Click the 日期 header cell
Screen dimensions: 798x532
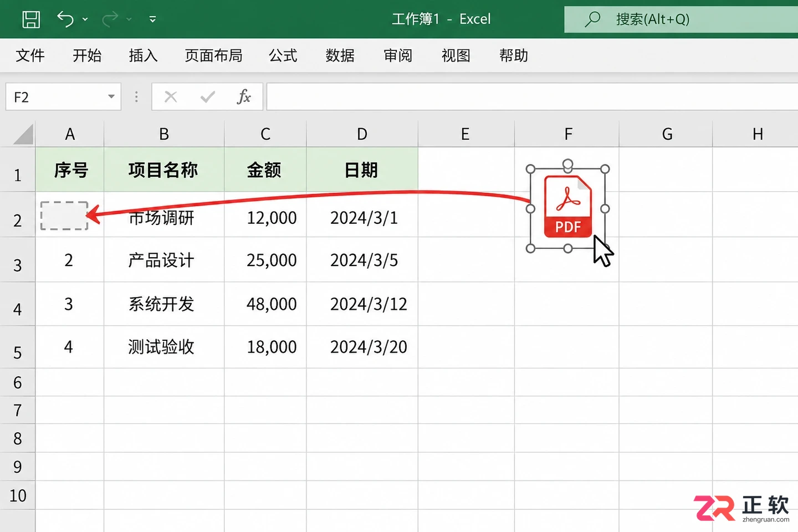(362, 170)
